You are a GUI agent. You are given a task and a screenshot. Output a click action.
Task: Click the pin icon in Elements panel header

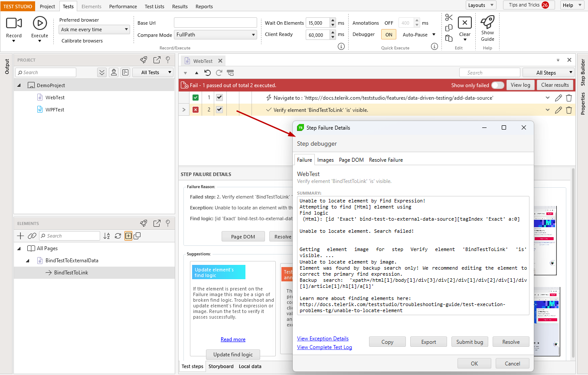pyautogui.click(x=168, y=223)
